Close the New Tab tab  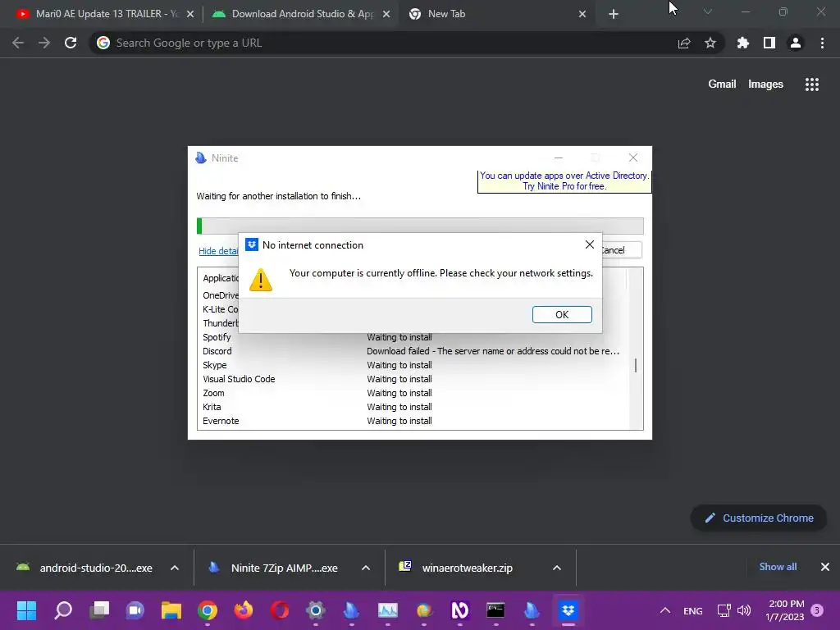[582, 14]
